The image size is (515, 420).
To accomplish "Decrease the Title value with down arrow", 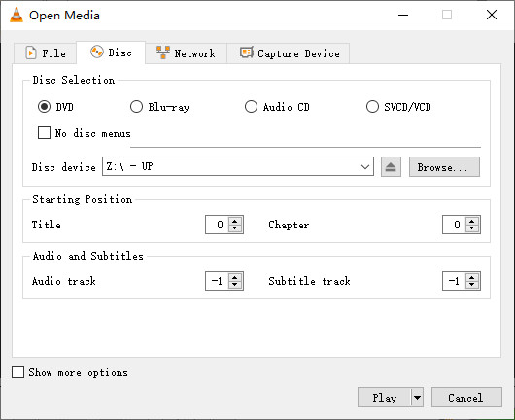I will [x=235, y=228].
